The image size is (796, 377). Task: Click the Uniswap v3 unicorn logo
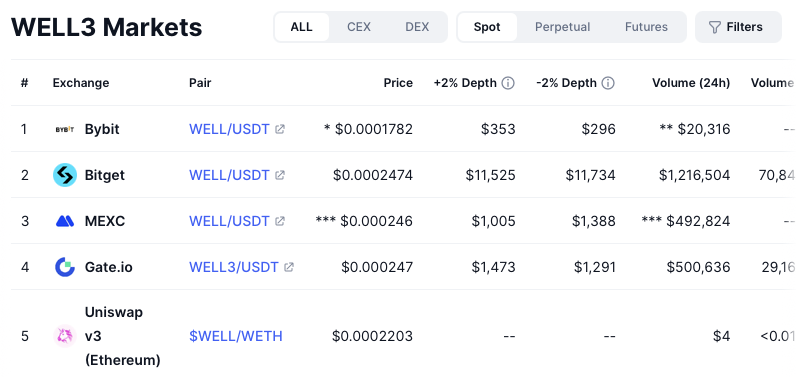pos(64,336)
